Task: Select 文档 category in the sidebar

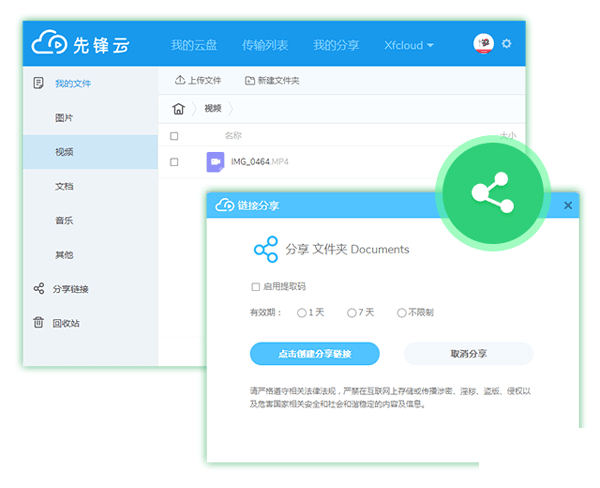Action: click(x=64, y=186)
